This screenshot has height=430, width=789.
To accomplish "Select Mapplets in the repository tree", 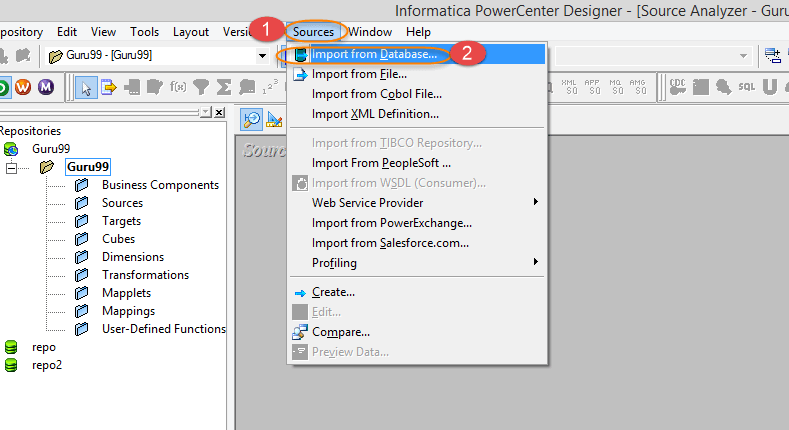I will [126, 293].
